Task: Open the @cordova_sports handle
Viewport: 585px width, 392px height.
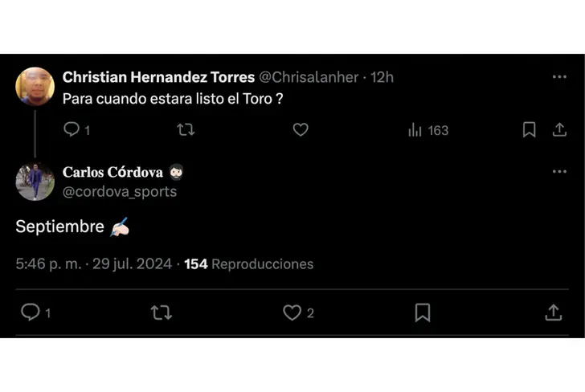Action: pos(120,192)
